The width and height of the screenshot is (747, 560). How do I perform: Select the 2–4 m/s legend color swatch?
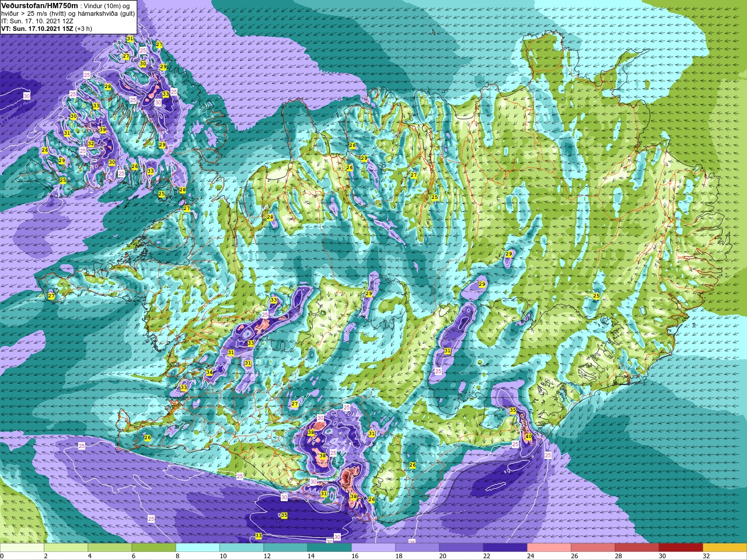[x=66, y=548]
